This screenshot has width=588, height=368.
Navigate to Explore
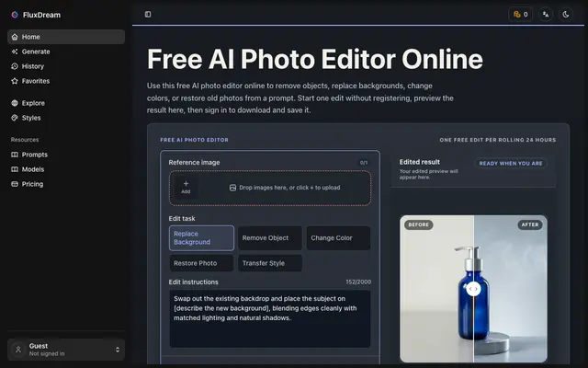click(x=66, y=103)
